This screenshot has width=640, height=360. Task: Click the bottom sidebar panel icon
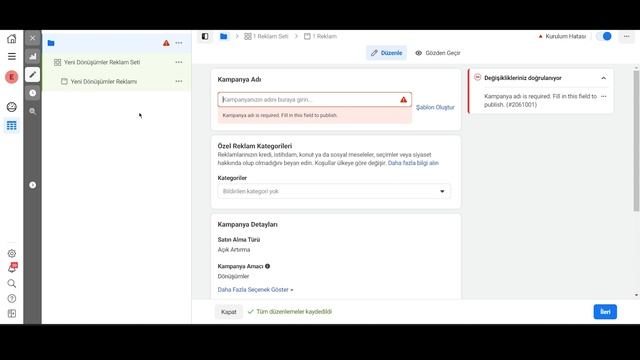pos(12,313)
